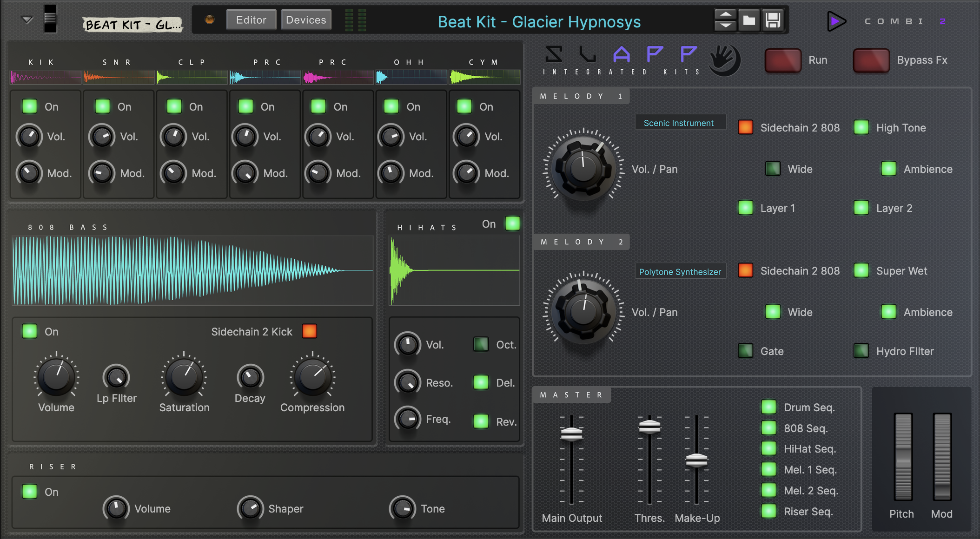This screenshot has width=980, height=539.
Task: Click the Melody 2 Vol. / Pan knob
Action: (583, 312)
